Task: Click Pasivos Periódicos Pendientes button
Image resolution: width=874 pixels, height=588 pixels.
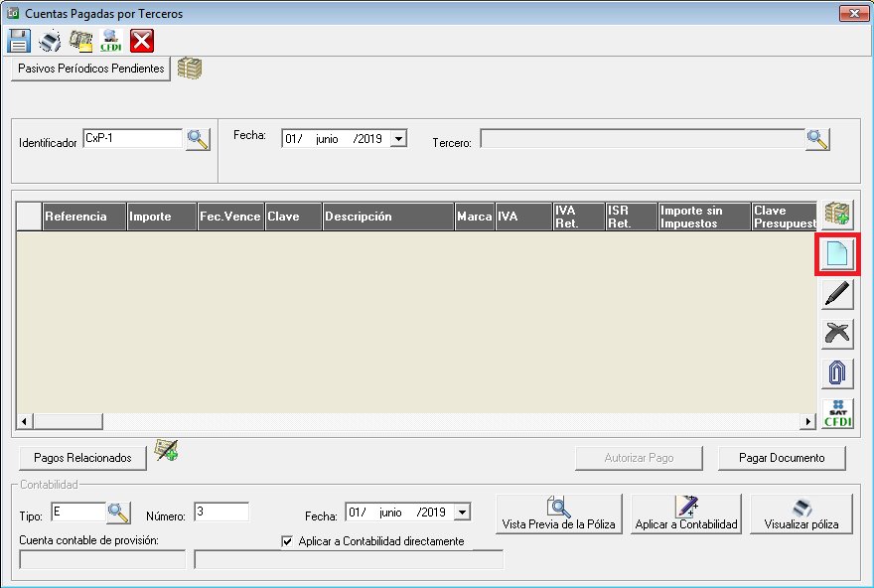Action: (90, 69)
